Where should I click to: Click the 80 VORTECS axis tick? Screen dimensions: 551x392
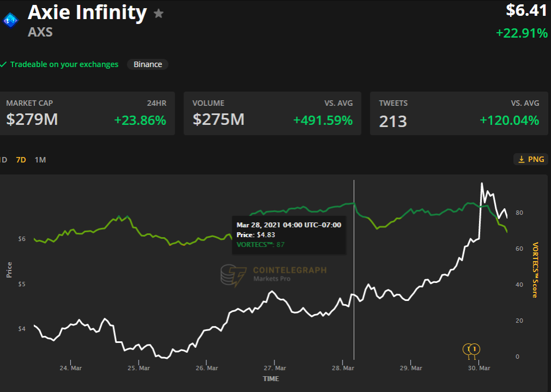[x=519, y=213]
